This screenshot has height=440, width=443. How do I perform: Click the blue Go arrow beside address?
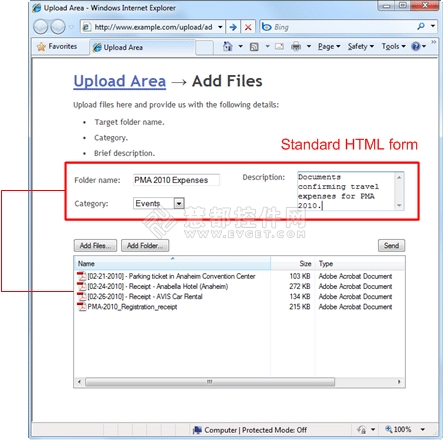pos(233,27)
